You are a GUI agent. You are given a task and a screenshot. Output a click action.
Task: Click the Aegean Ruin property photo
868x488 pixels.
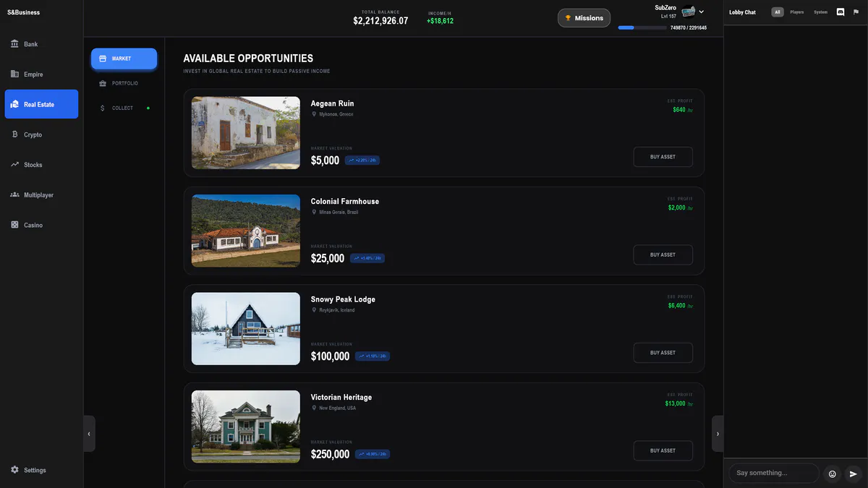pos(246,133)
